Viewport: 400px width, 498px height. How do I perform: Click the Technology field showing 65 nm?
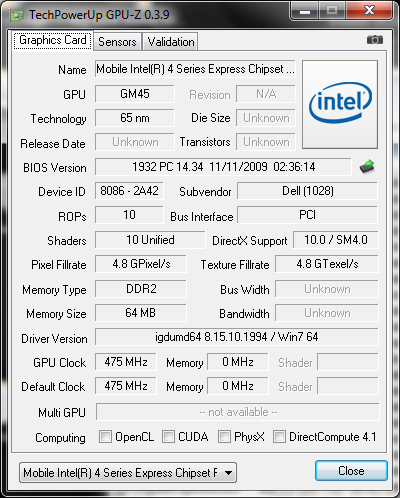click(135, 118)
